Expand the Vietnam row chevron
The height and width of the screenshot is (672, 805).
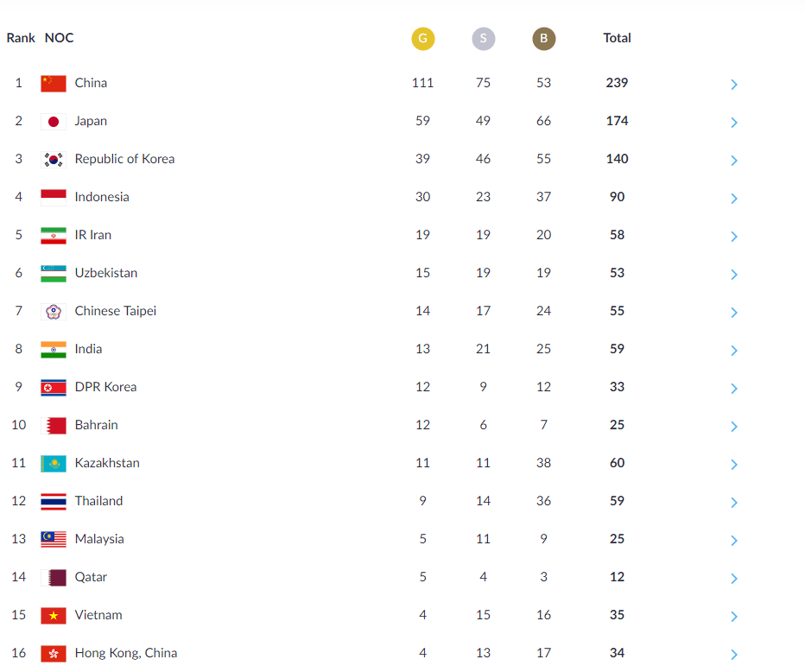733,616
